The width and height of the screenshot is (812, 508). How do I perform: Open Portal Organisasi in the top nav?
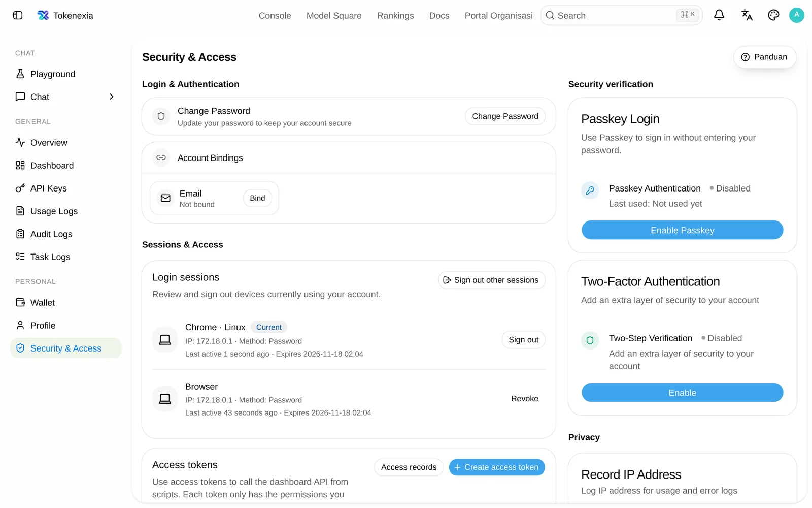(499, 16)
